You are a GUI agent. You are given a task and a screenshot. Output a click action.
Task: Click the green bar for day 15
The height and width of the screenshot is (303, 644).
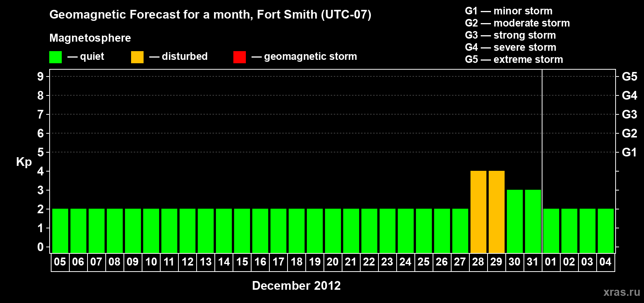[242, 231]
